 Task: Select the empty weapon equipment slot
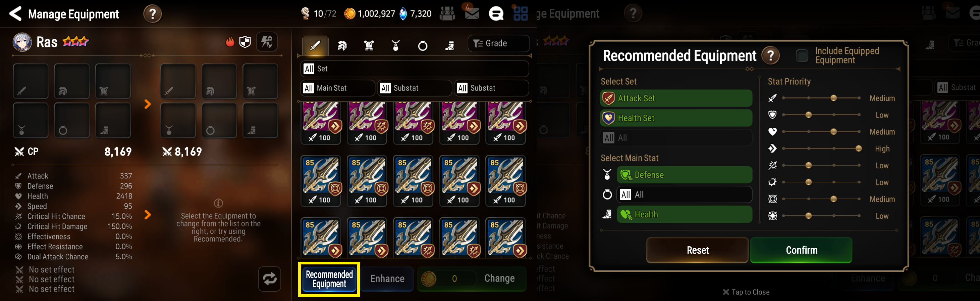click(x=31, y=81)
